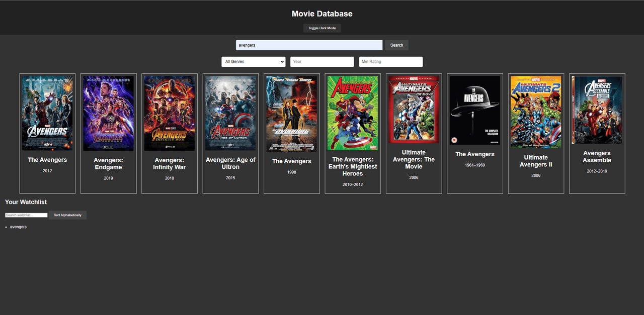Click the Avengers: Endgame poster
This screenshot has height=315, width=644.
pyautogui.click(x=108, y=113)
